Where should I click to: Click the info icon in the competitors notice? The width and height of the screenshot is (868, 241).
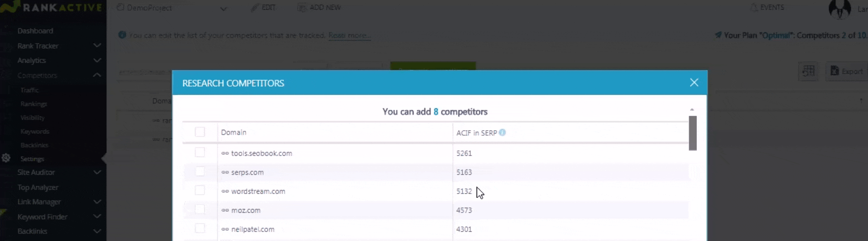coord(122,35)
